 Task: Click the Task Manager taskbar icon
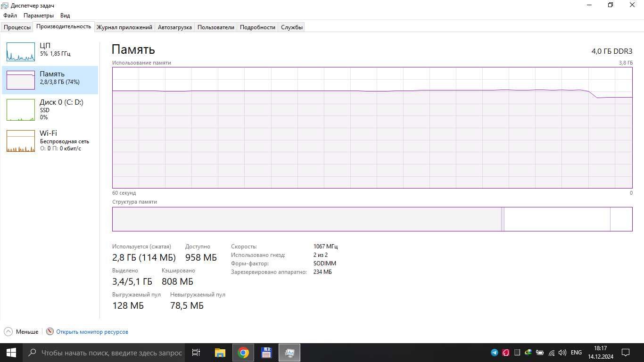289,353
